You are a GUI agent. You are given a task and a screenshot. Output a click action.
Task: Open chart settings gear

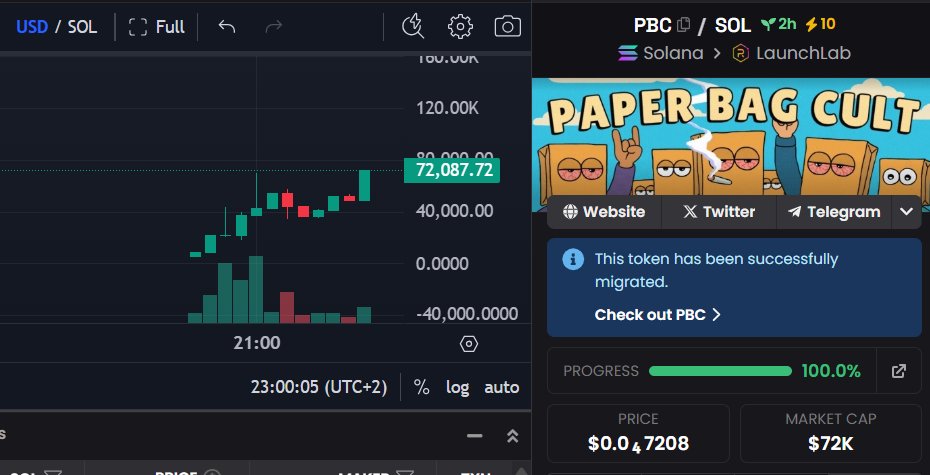460,27
